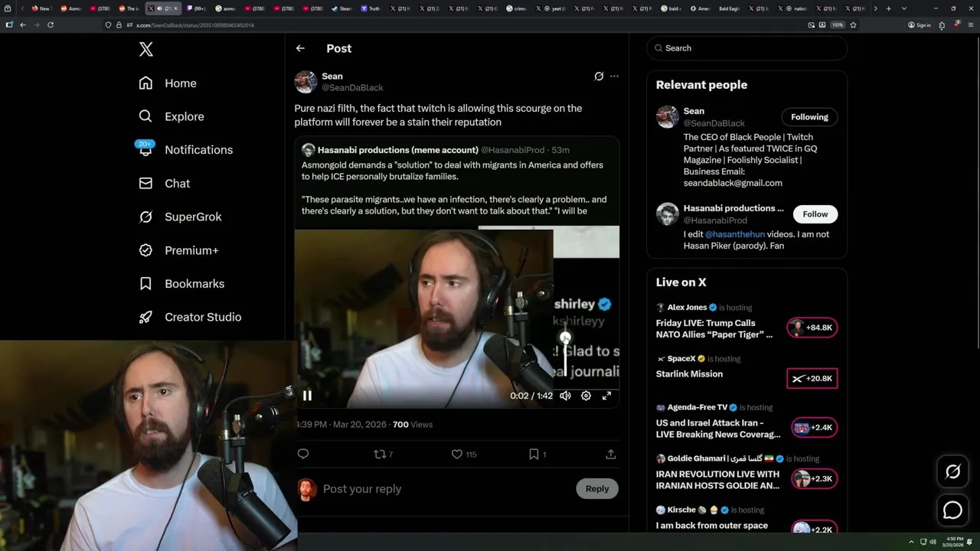Click the Following button for Sean

pyautogui.click(x=809, y=117)
